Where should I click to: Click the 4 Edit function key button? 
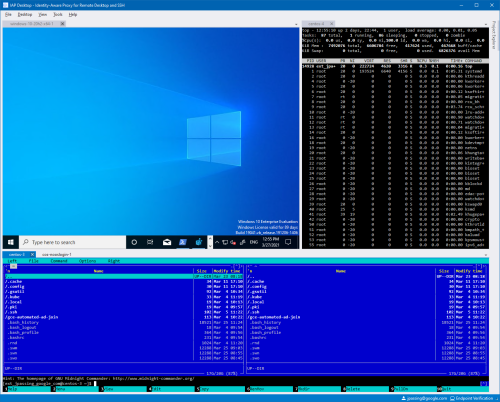click(x=172, y=389)
